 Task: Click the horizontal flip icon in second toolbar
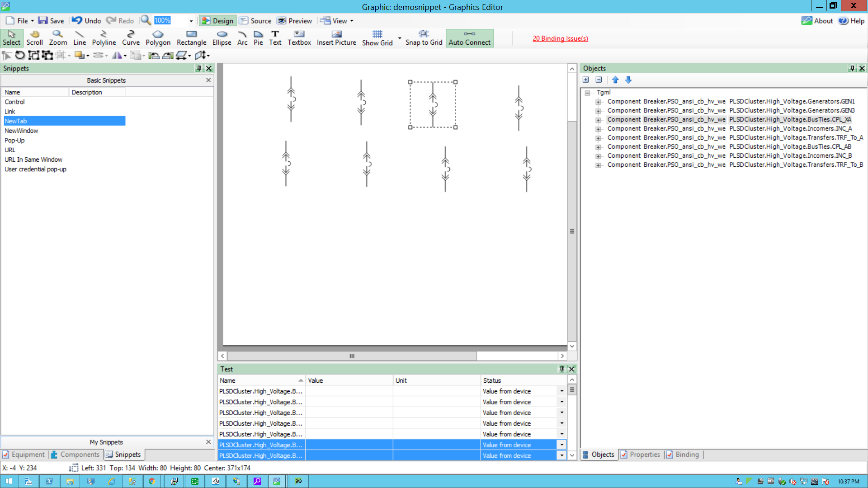[117, 55]
